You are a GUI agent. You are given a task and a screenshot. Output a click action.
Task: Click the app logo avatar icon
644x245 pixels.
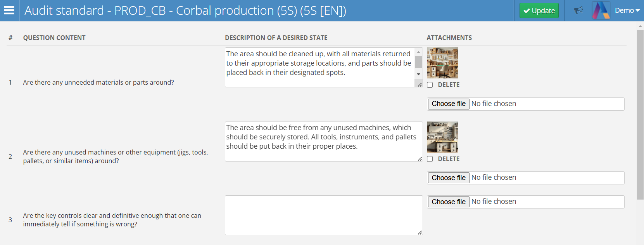[601, 10]
